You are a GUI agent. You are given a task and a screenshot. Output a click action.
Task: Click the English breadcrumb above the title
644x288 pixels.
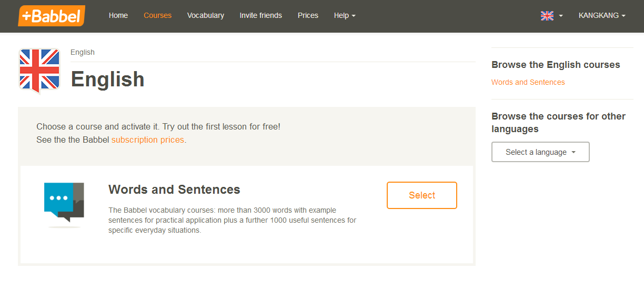(x=83, y=52)
